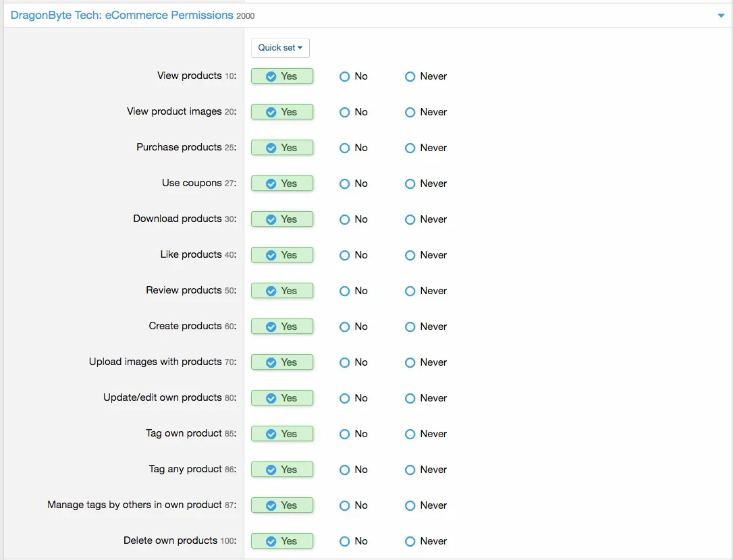The height and width of the screenshot is (560, 733).
Task: Open the Quick set dropdown
Action: click(280, 48)
